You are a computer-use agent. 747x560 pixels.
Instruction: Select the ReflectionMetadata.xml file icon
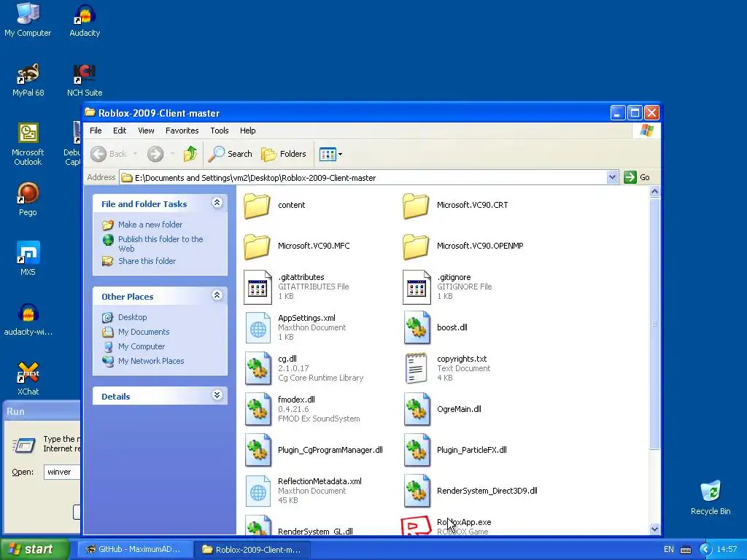pyautogui.click(x=258, y=491)
